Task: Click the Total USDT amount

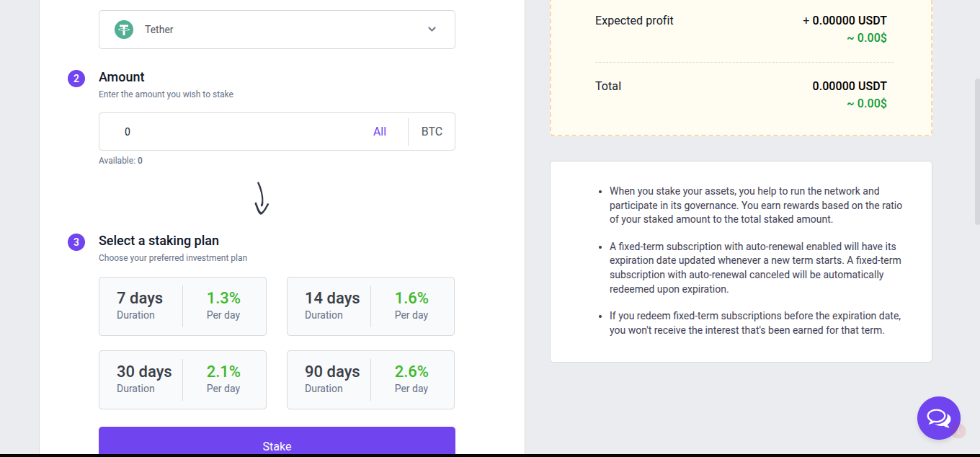Action: point(849,86)
